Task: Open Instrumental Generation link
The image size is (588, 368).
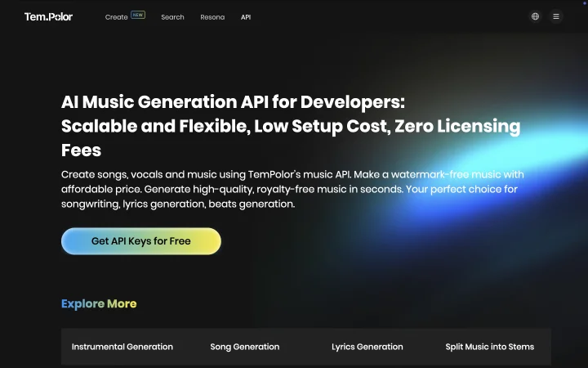Action: [122, 347]
